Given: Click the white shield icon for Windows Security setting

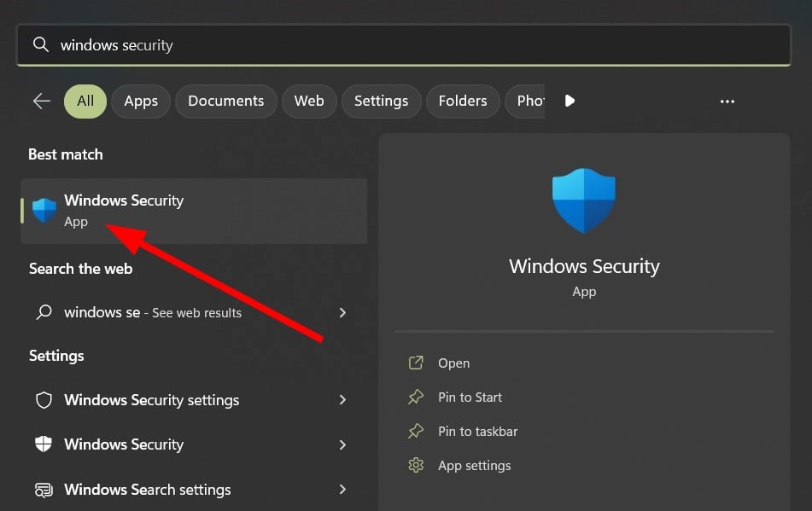Looking at the screenshot, I should 44,444.
